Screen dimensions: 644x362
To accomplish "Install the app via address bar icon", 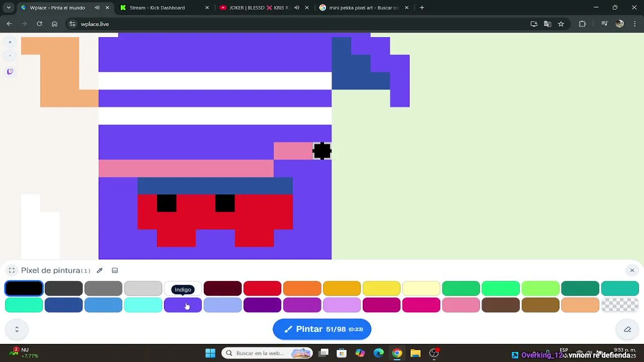I will pos(534,24).
